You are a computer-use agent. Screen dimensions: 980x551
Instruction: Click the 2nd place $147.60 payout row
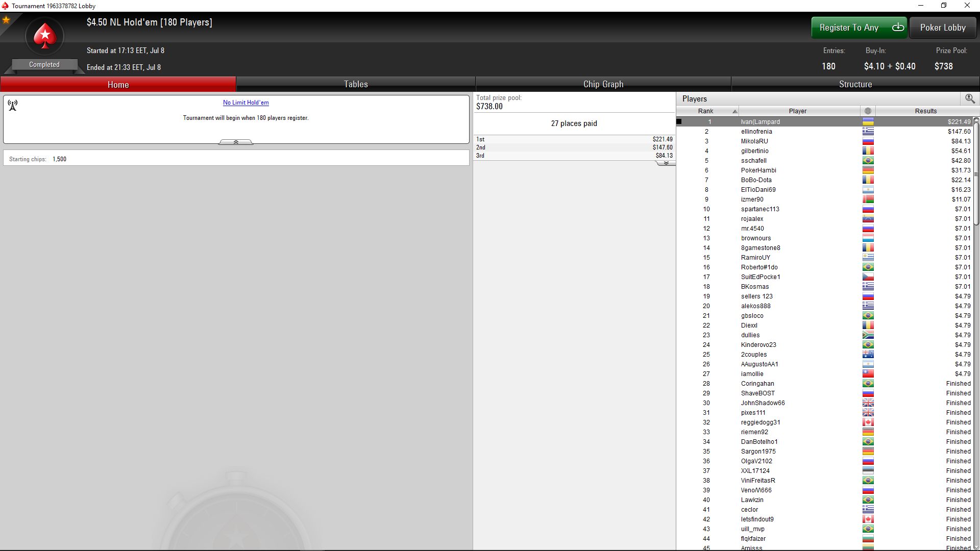574,147
